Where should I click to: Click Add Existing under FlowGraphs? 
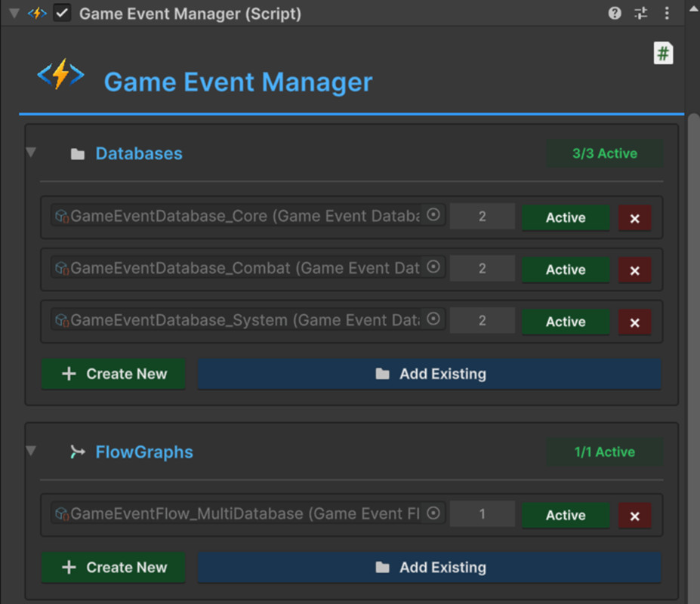pos(429,567)
